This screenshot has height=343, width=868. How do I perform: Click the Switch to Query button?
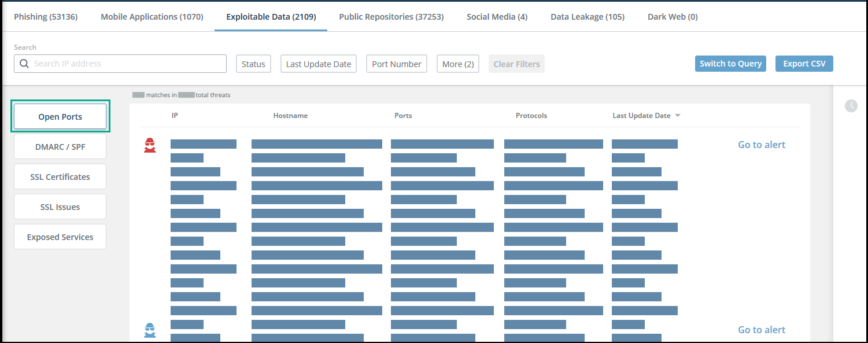(730, 64)
